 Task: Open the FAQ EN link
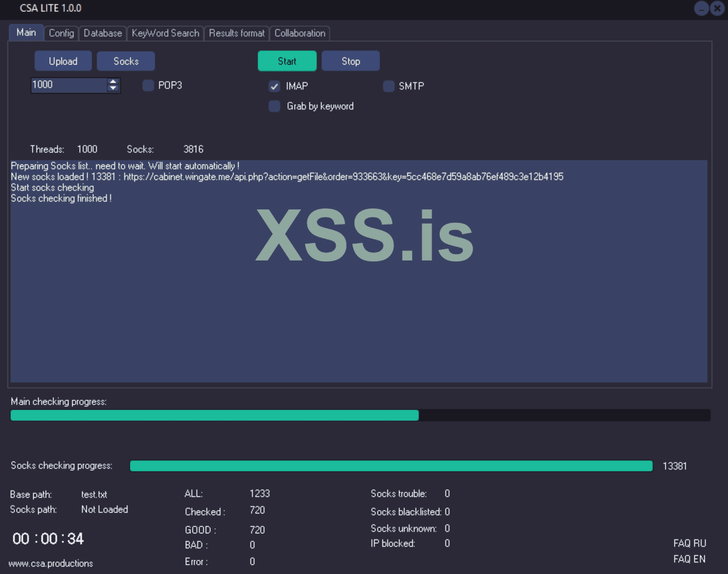[x=689, y=559]
